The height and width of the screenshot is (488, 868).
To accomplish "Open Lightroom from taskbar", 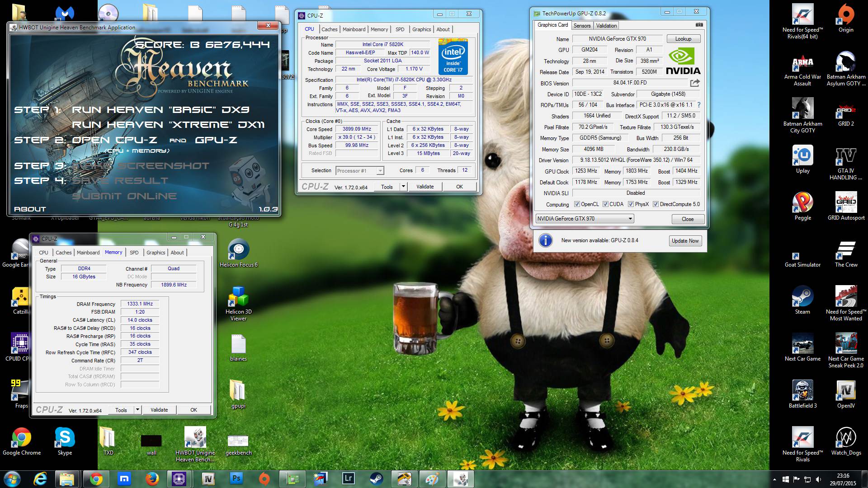I will point(349,479).
